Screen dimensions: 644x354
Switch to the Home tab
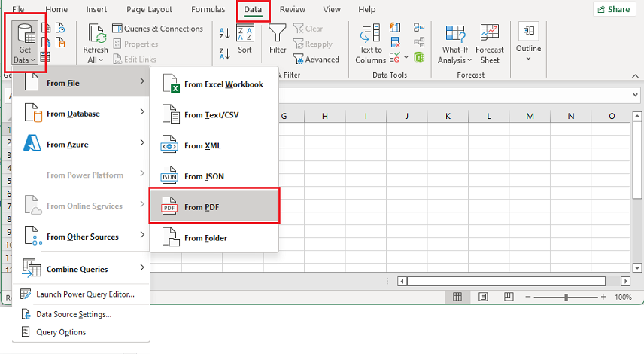[56, 9]
